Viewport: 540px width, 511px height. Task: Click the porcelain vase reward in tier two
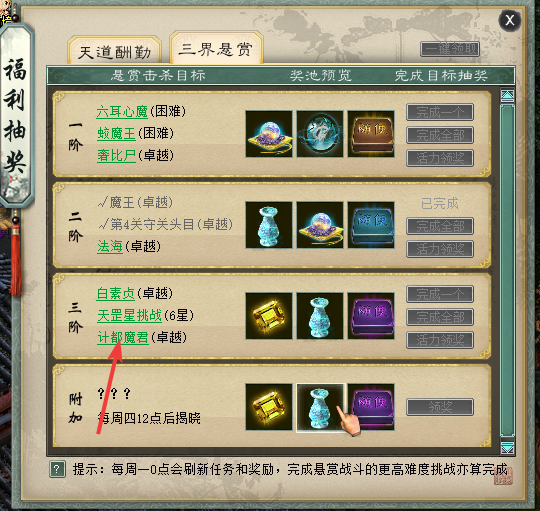click(x=269, y=225)
